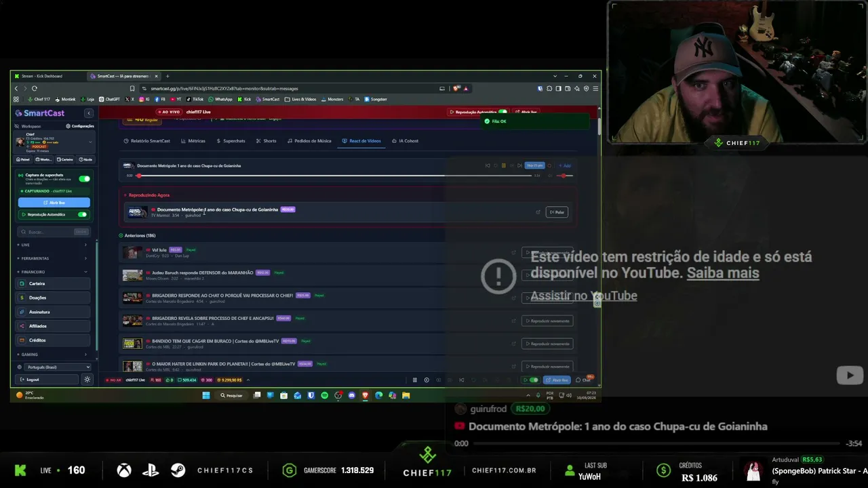Viewport: 868px width, 488px height.
Task: Open the Ajuda help shortcut
Action: click(86, 159)
